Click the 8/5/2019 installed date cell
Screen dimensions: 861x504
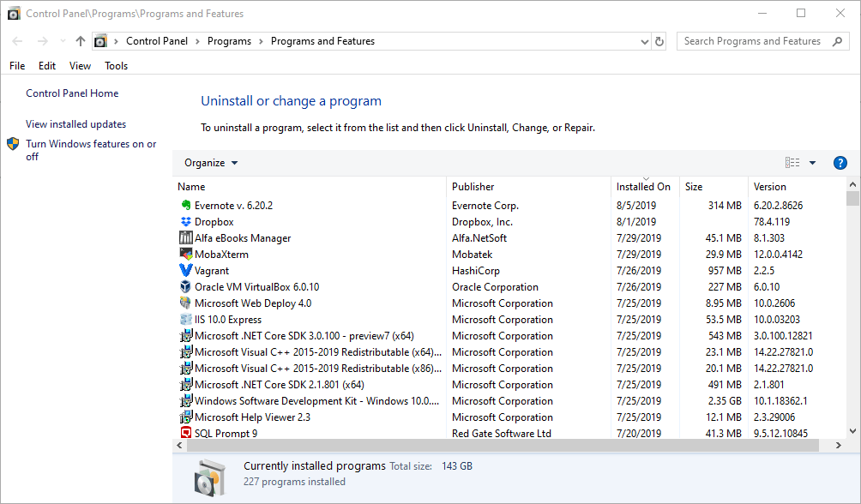click(x=635, y=206)
